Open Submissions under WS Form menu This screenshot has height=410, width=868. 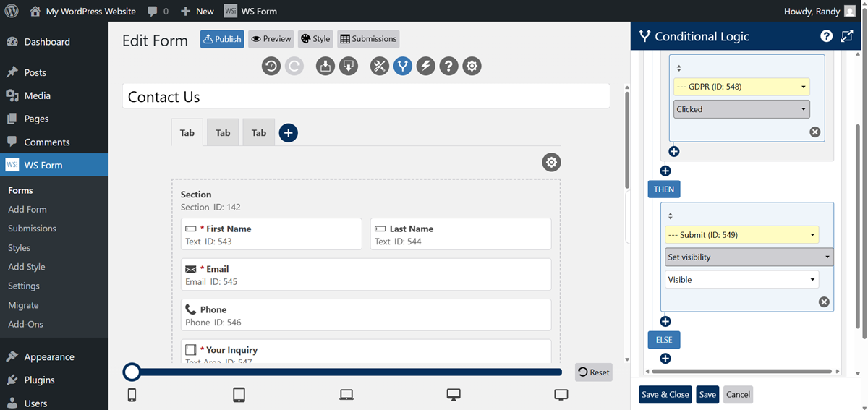coord(32,229)
